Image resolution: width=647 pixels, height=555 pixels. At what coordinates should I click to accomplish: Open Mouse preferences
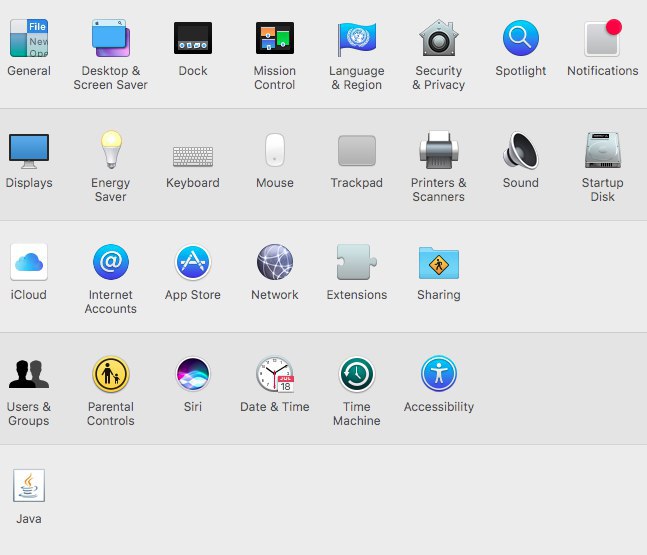coord(275,150)
